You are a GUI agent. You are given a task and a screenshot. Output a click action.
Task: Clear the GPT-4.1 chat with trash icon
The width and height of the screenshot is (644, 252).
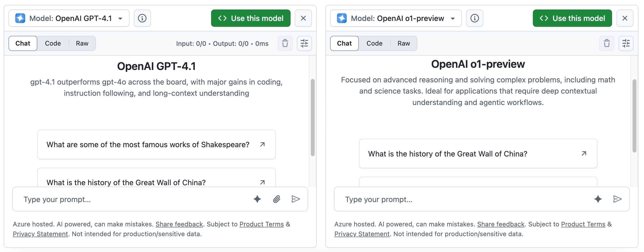285,43
